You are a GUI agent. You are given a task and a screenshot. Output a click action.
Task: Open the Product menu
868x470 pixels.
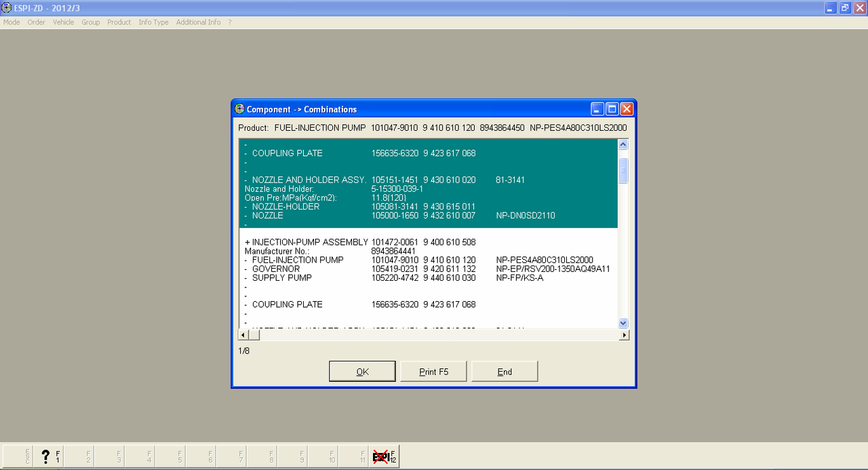(x=119, y=22)
